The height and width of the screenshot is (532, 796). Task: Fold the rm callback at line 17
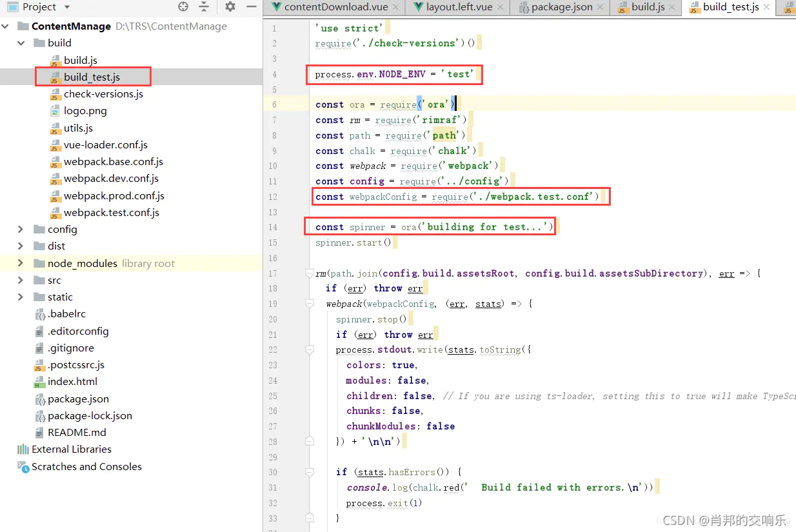tap(310, 273)
